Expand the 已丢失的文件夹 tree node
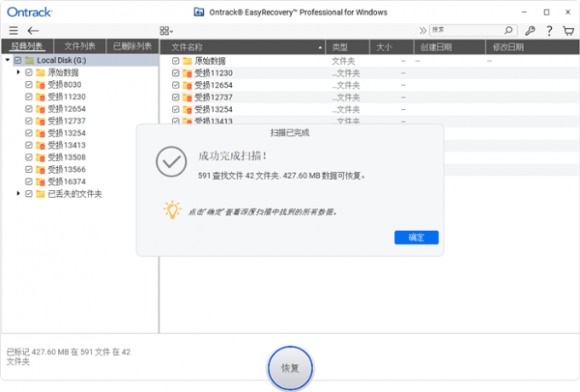 point(18,193)
